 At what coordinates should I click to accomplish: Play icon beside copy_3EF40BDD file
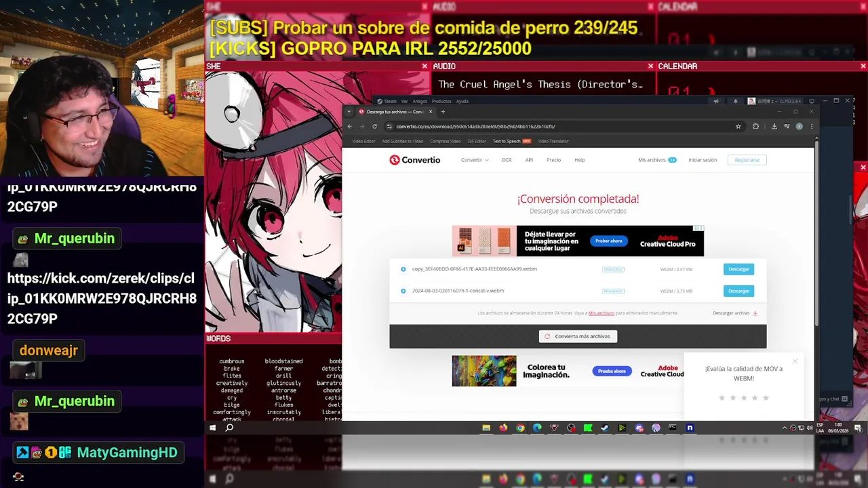[x=403, y=269]
